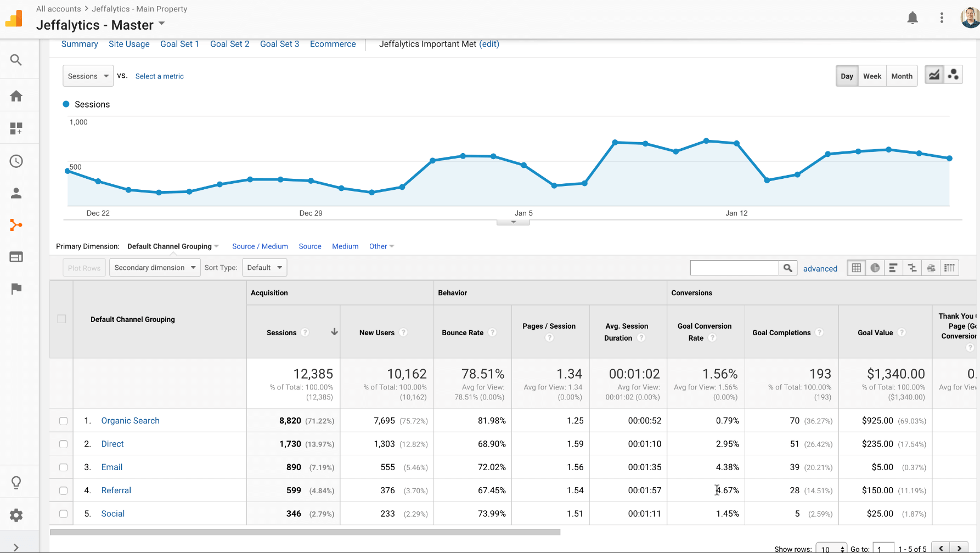Screen dimensions: 980x553
Task: Click Sessions column help icon
Action: coord(305,332)
